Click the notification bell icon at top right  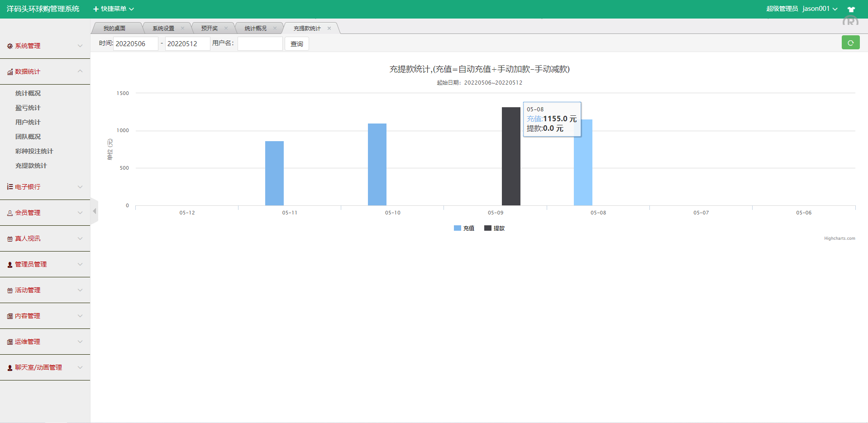pos(851,9)
